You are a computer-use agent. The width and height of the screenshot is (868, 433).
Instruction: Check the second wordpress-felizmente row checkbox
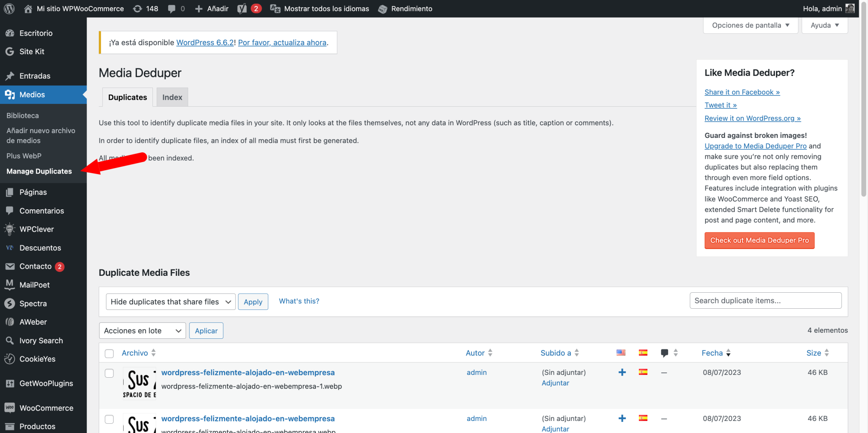tap(109, 419)
